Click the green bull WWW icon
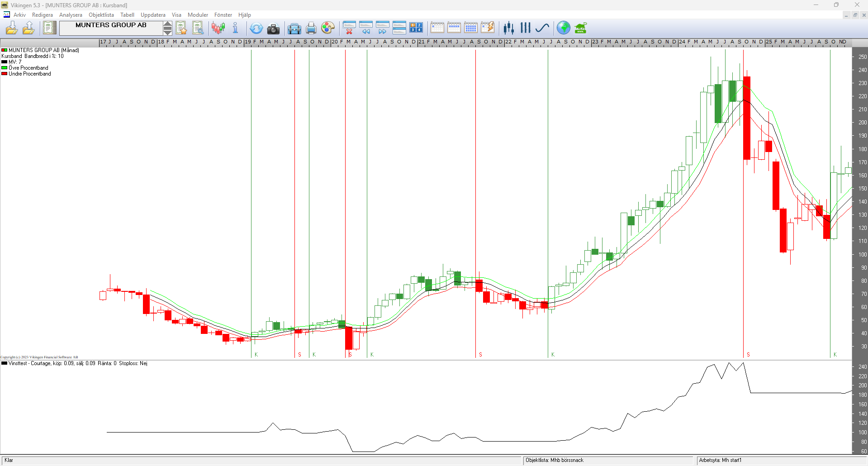The image size is (868, 466). point(580,28)
